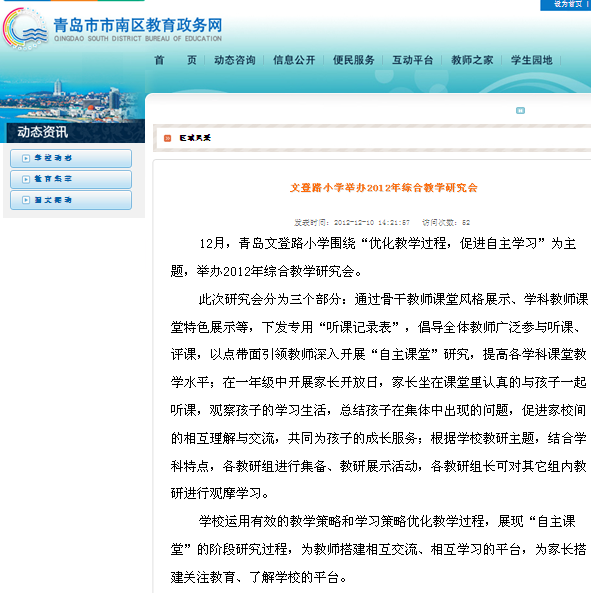
Task: Click the small blue icon above breadcrumb bar
Action: click(x=520, y=110)
